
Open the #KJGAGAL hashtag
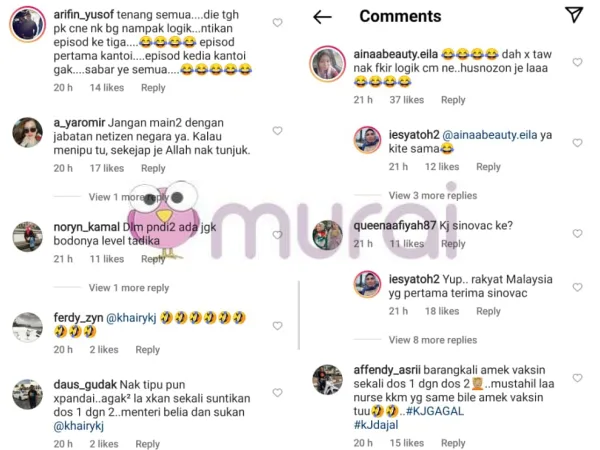pyautogui.click(x=435, y=411)
